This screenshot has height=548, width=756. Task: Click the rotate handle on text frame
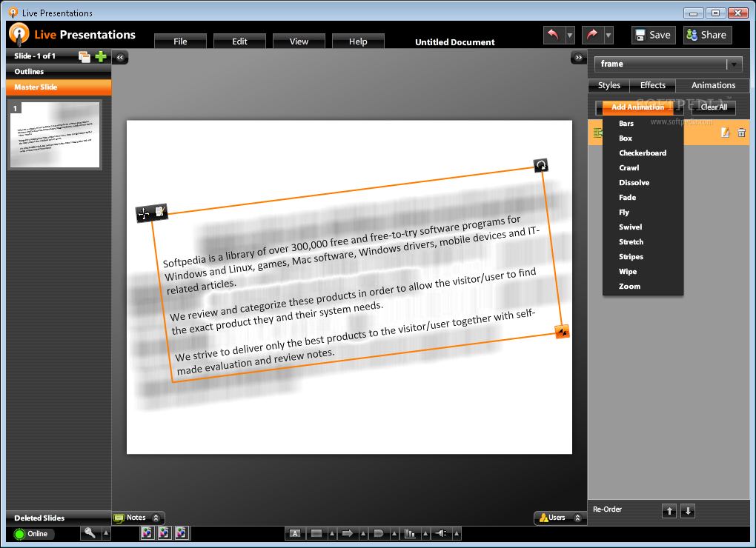pyautogui.click(x=541, y=165)
